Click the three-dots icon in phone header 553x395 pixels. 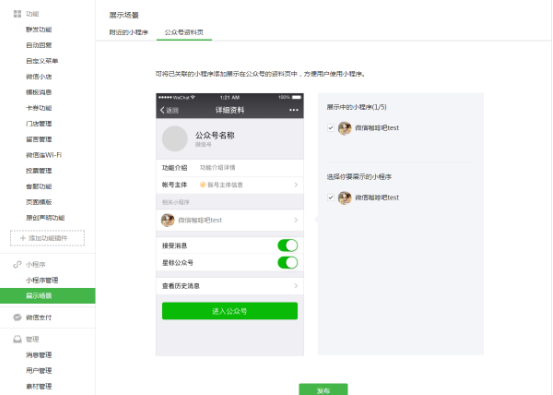pyautogui.click(x=294, y=110)
